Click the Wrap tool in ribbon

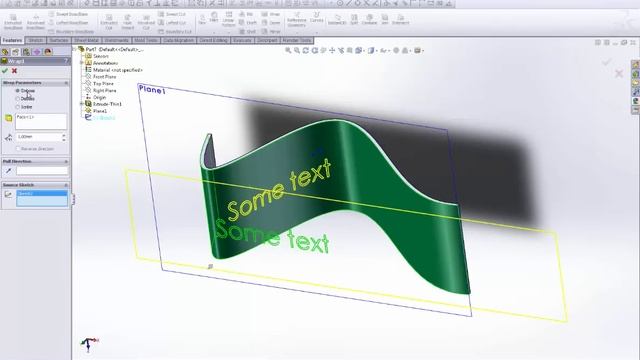click(x=271, y=14)
